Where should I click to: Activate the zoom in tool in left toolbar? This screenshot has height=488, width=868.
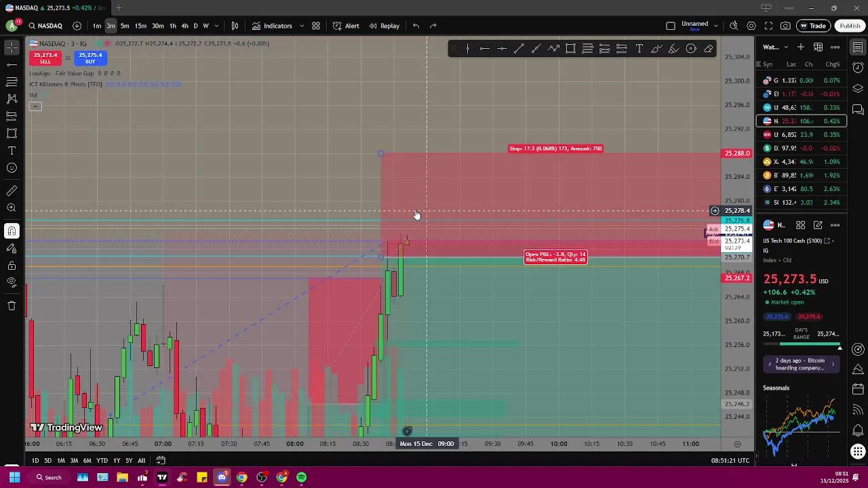tap(12, 208)
